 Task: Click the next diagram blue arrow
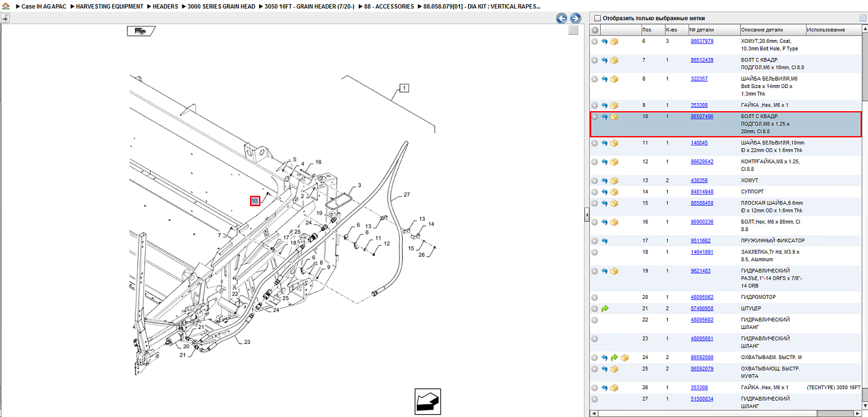pos(575,19)
